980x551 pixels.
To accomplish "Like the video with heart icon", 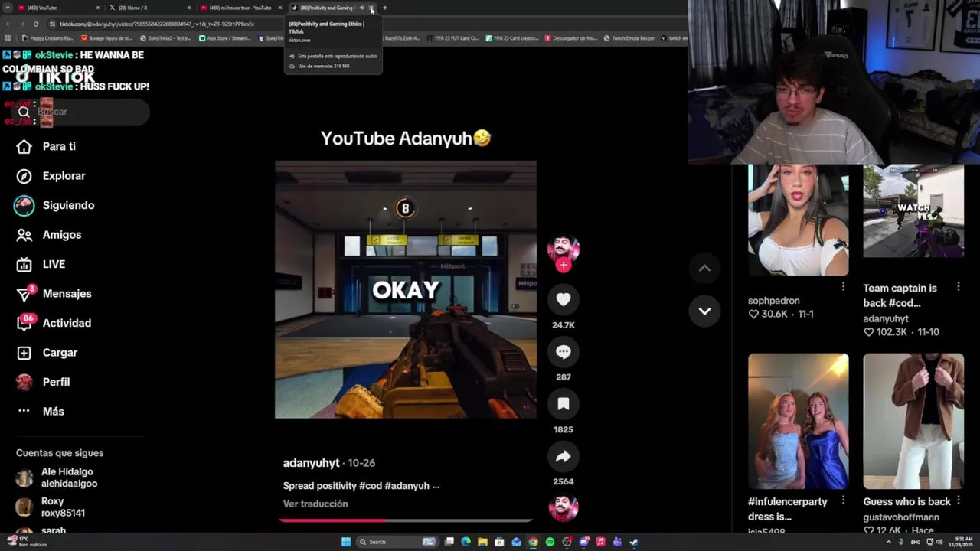I will (x=563, y=300).
